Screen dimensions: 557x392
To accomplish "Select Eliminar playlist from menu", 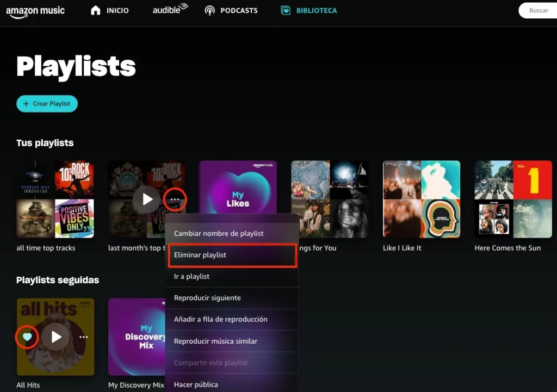I will [232, 255].
